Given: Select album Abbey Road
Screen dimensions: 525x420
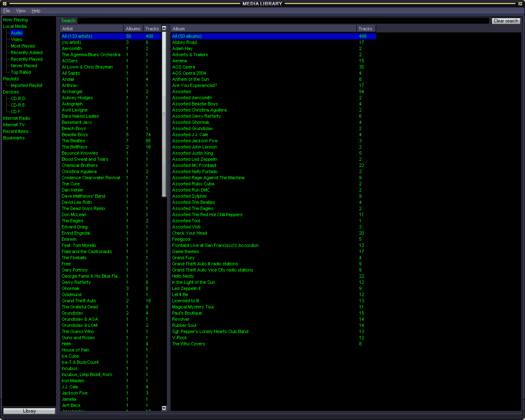Looking at the screenshot, I should pyautogui.click(x=274, y=42).
